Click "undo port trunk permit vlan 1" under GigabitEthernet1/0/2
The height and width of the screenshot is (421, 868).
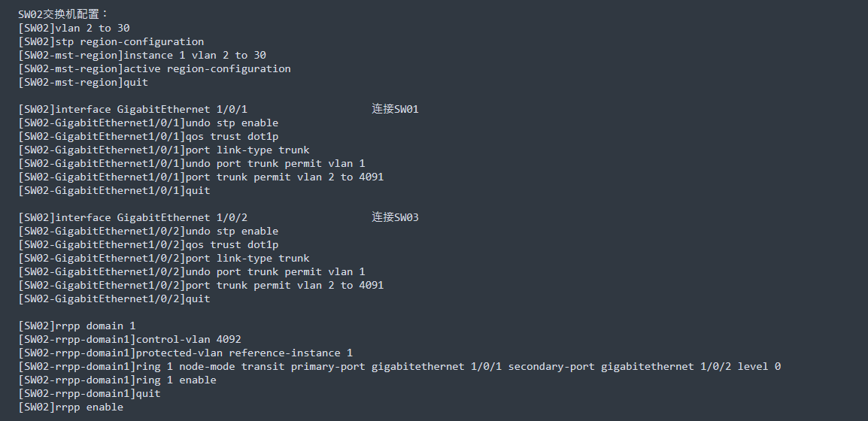pos(275,271)
